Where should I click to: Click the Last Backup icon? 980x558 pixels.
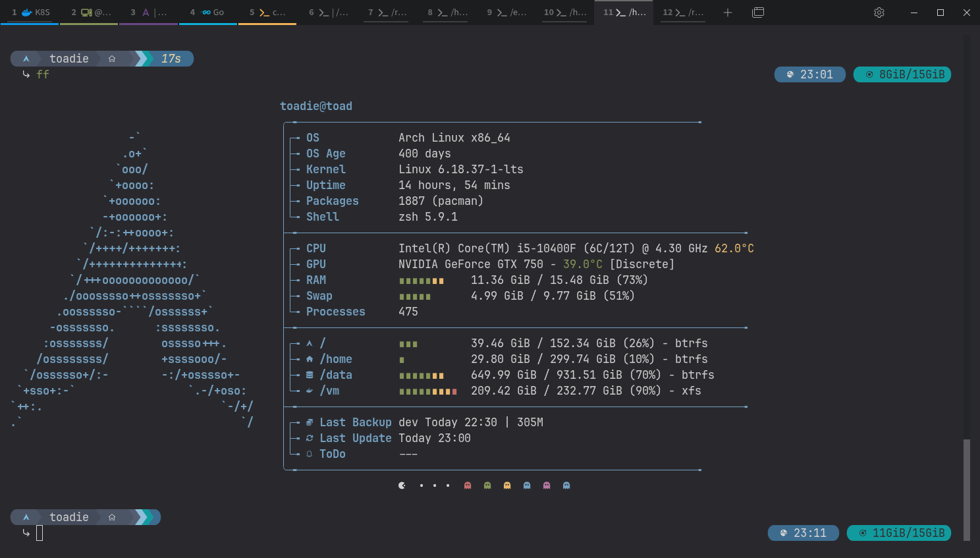click(310, 422)
